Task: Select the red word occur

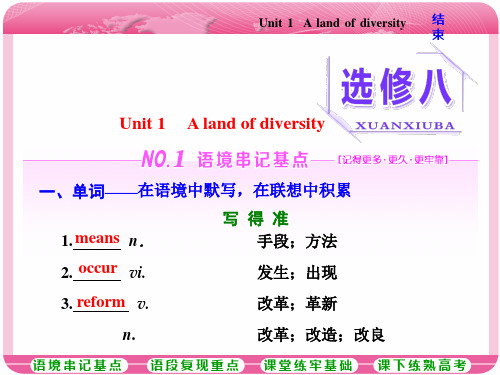Action: [98, 268]
